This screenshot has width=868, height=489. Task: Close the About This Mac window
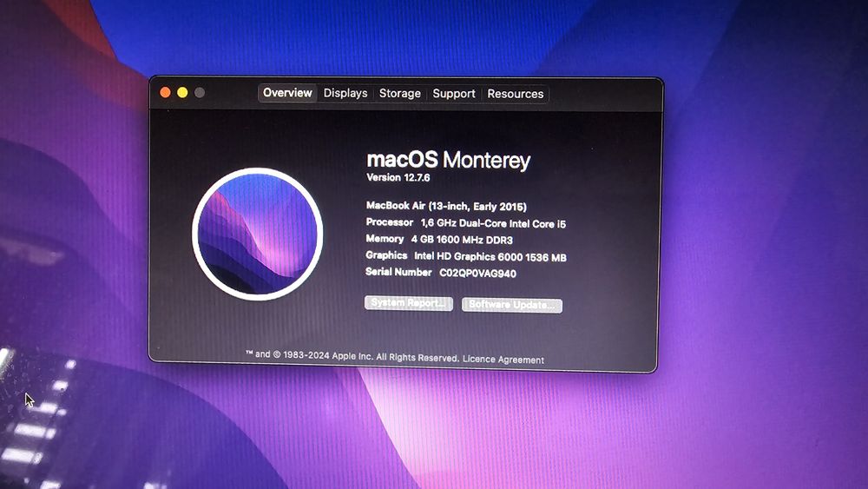(x=165, y=92)
